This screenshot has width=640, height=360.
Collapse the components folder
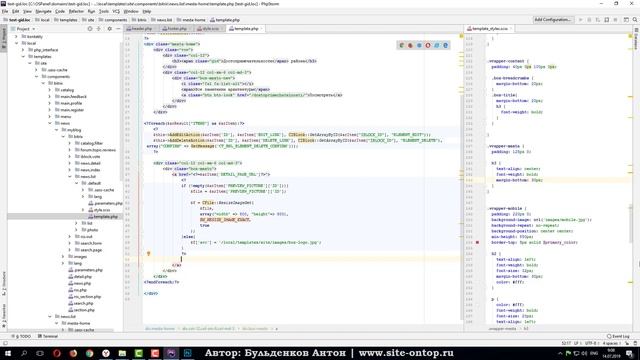(36, 77)
